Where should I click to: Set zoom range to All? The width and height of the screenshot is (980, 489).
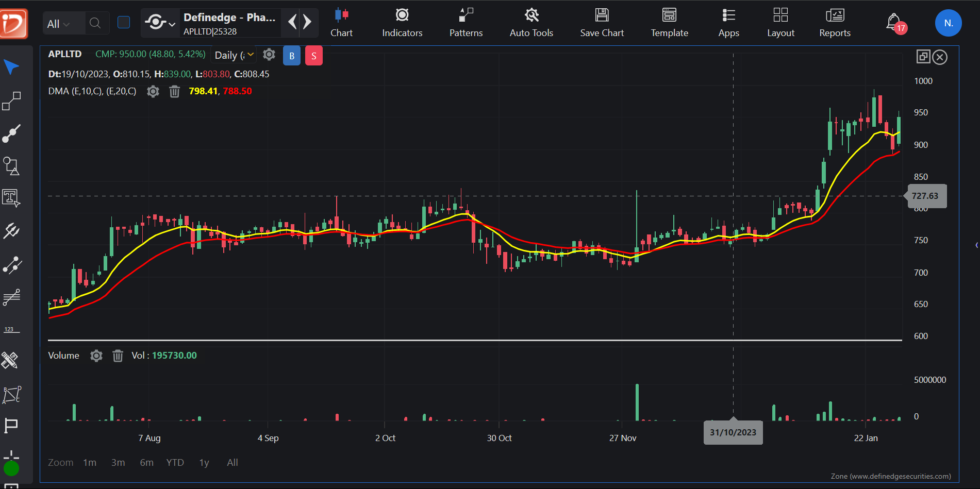point(232,463)
